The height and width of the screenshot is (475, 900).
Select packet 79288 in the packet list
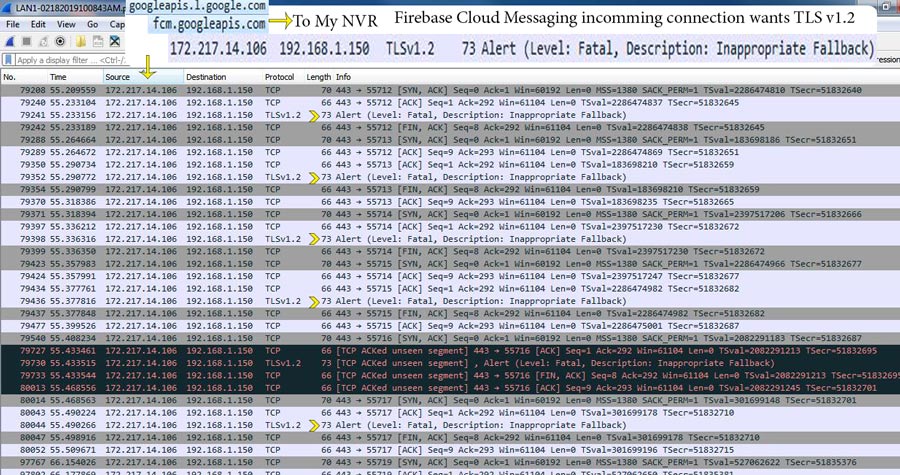(450, 140)
